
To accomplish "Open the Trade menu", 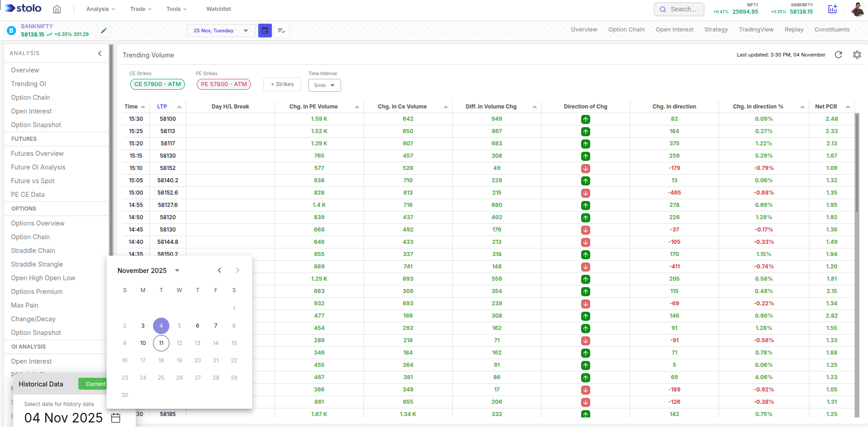I will 140,9.
